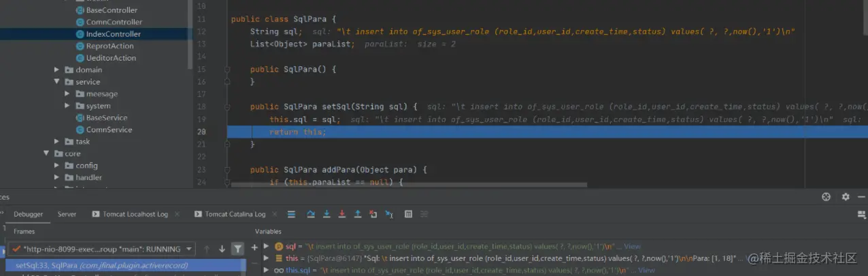Expand the handler folder

[x=57, y=177]
